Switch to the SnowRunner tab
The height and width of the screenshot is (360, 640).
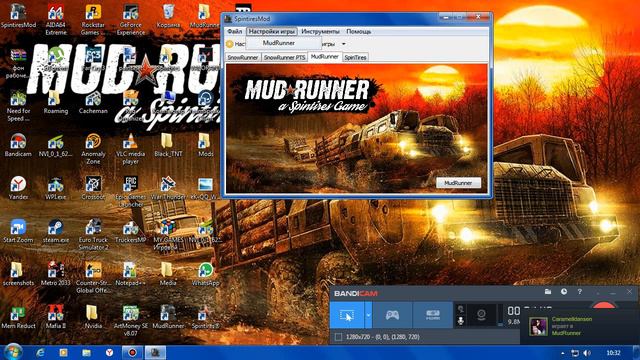242,58
